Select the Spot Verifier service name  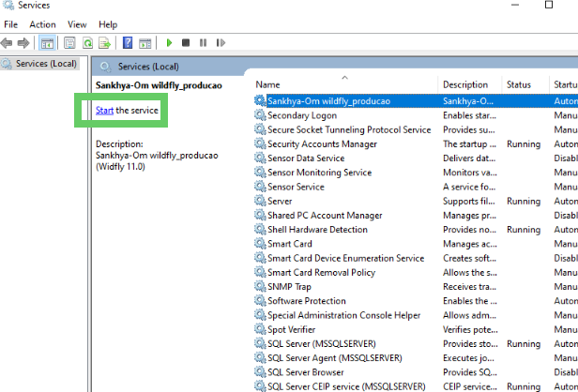click(291, 329)
